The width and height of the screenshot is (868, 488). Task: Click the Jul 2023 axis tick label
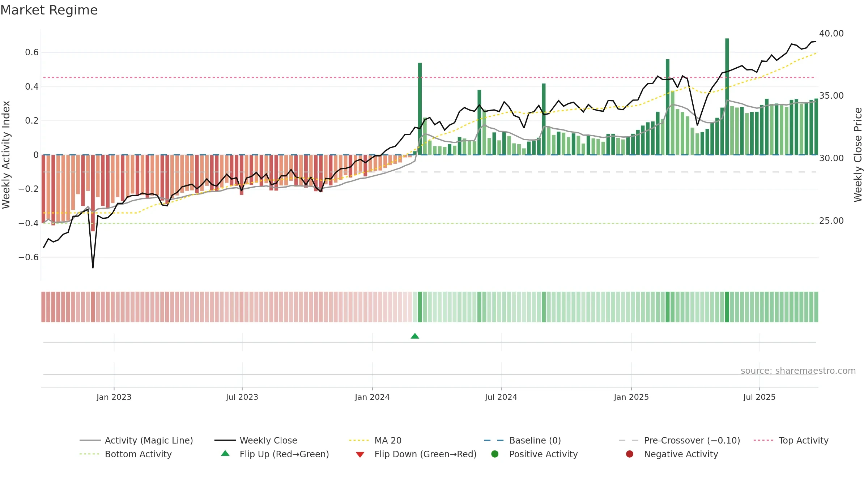point(242,397)
